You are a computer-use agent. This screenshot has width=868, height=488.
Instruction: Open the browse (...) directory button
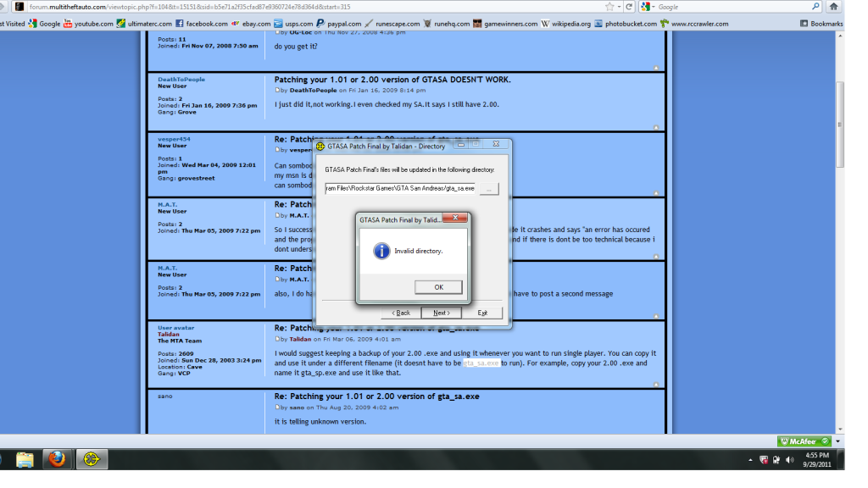coord(489,189)
